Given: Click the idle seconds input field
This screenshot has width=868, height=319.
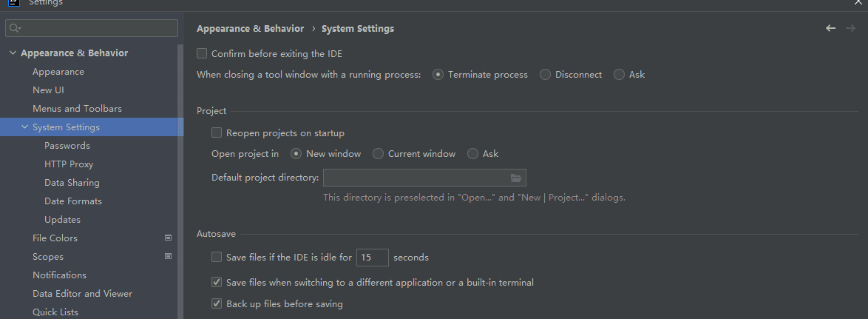Looking at the screenshot, I should click(372, 258).
